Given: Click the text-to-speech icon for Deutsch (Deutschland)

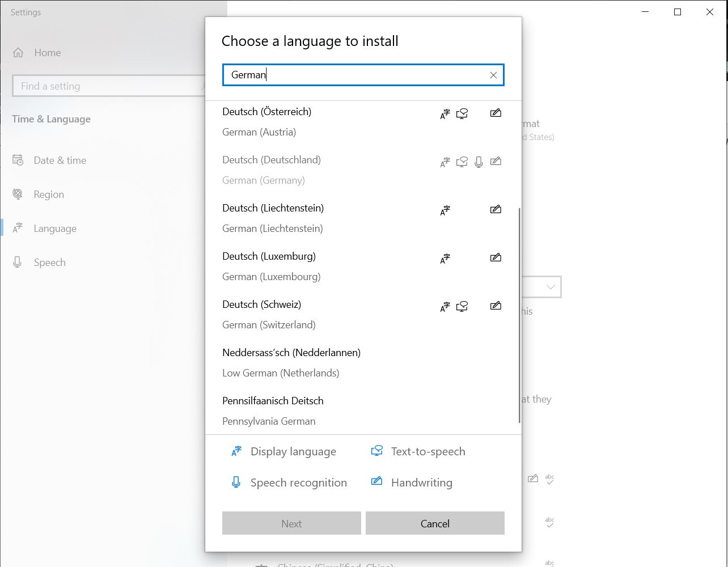Looking at the screenshot, I should point(462,162).
